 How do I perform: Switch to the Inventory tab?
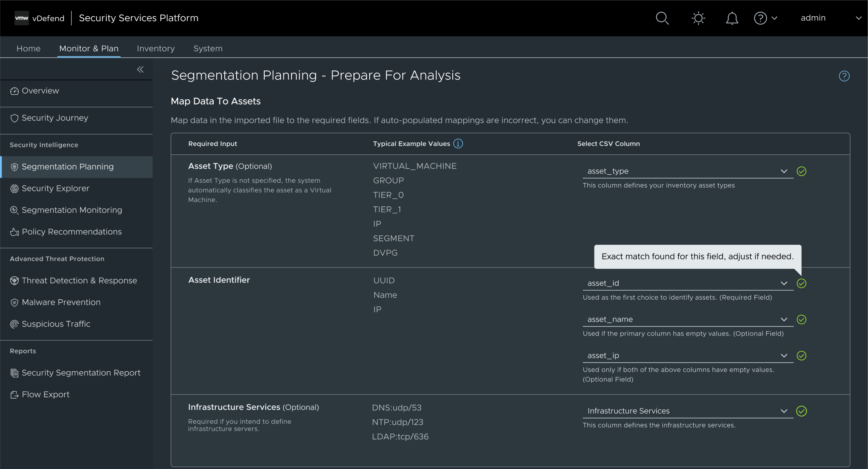[156, 48]
